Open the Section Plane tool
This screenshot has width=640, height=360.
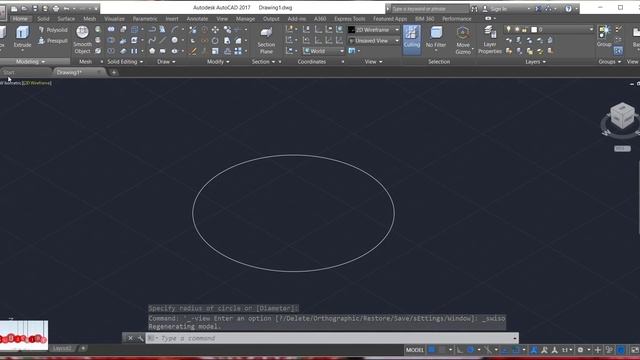coord(266,41)
